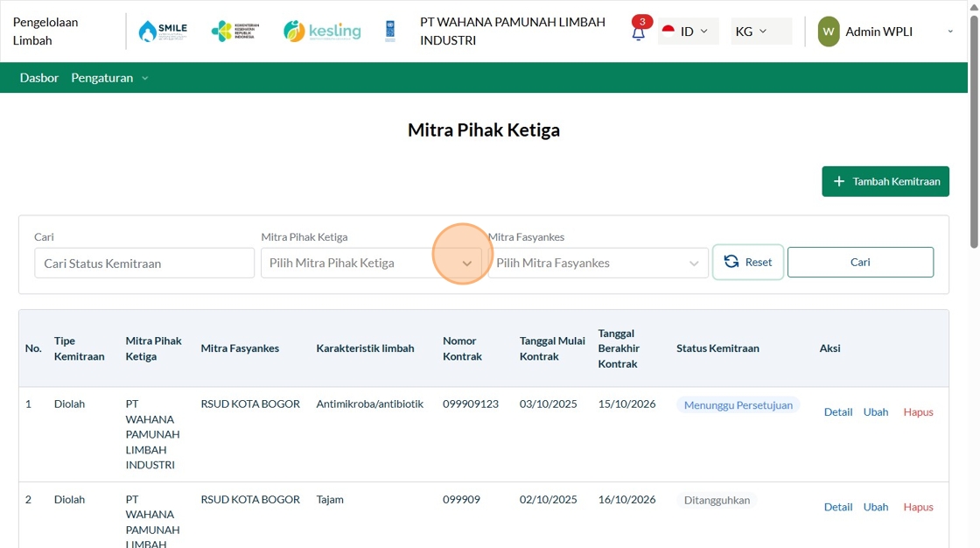Click the kesling logo
The height and width of the screenshot is (548, 980).
[x=322, y=32]
